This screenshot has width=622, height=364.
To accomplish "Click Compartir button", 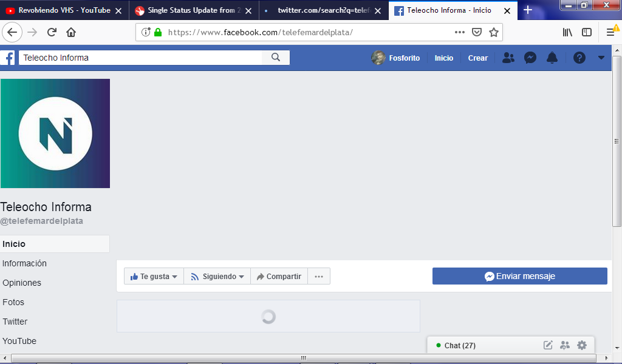I will click(x=279, y=276).
